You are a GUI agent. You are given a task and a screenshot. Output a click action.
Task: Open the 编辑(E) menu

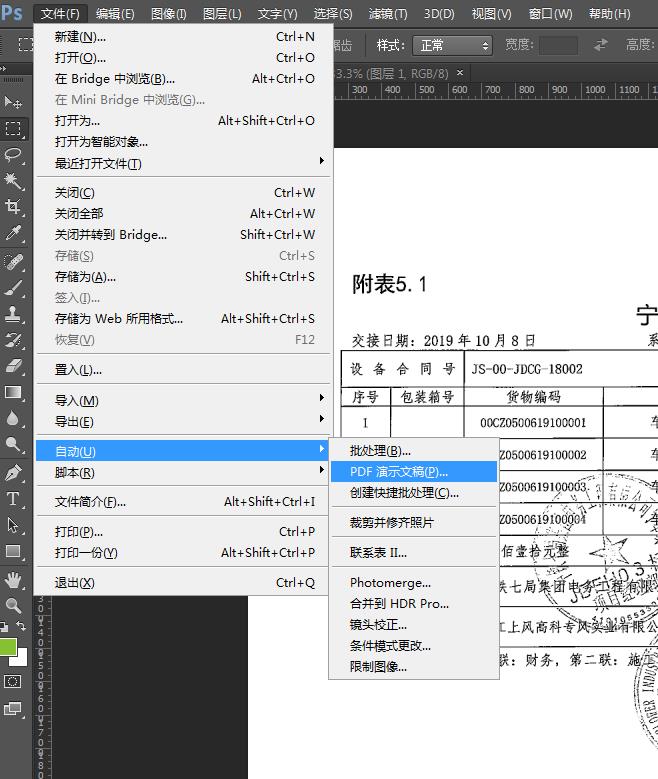point(115,13)
